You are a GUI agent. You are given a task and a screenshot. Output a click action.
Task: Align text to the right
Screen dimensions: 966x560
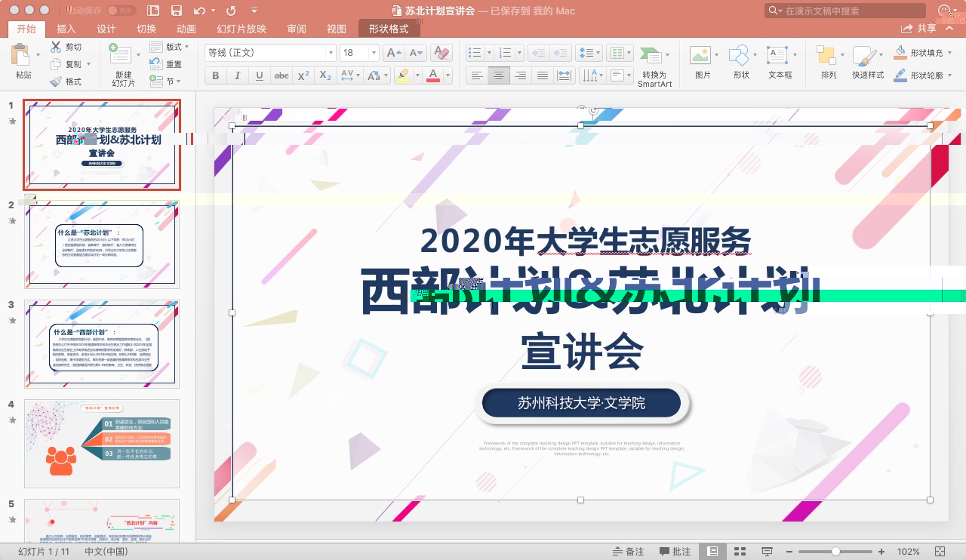click(520, 75)
